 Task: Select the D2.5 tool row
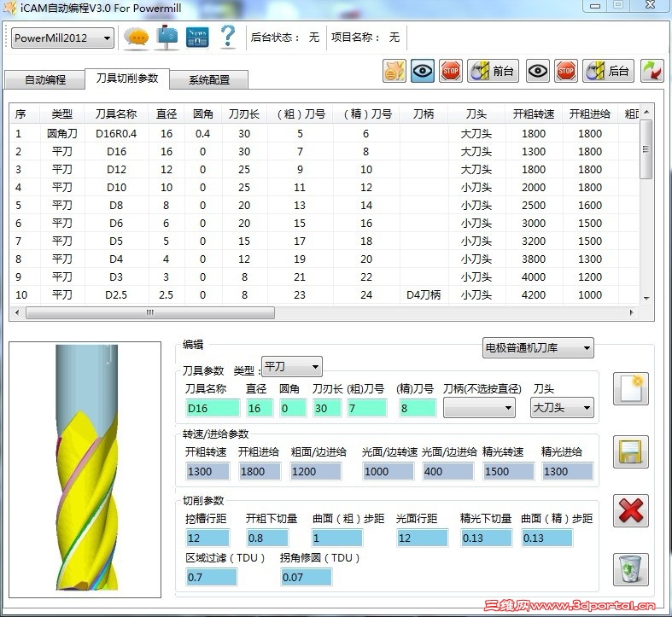point(324,295)
